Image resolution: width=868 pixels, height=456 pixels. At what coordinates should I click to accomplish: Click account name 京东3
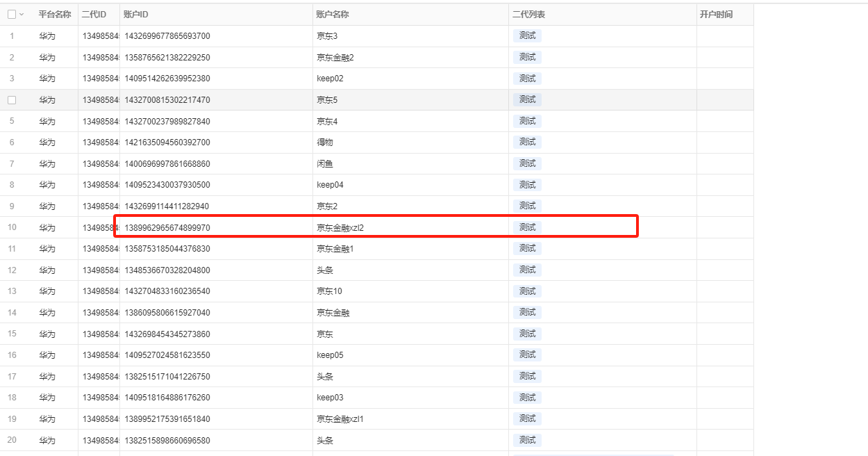click(327, 36)
